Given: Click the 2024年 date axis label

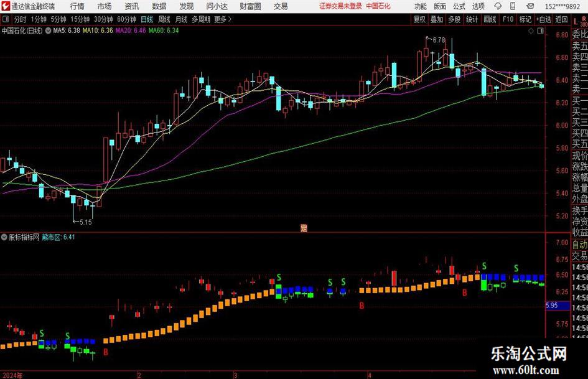Looking at the screenshot, I should (12, 375).
